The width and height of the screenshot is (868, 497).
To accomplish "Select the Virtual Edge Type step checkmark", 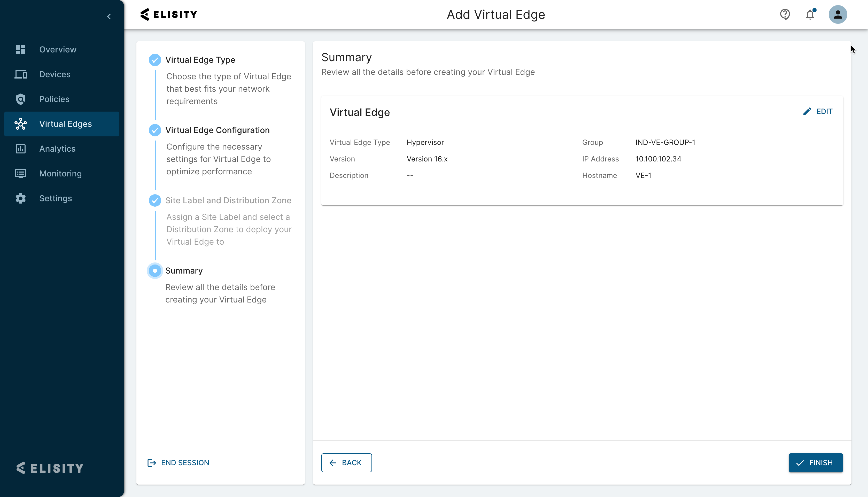I will [155, 60].
